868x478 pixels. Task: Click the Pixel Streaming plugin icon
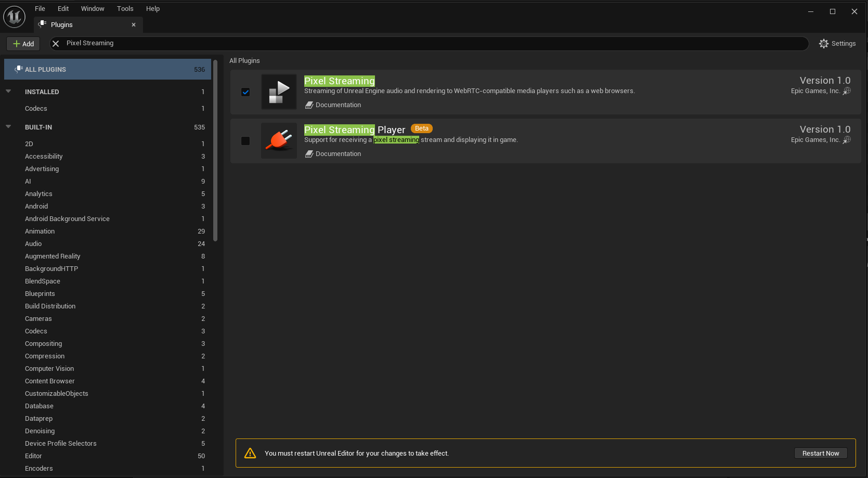tap(279, 92)
